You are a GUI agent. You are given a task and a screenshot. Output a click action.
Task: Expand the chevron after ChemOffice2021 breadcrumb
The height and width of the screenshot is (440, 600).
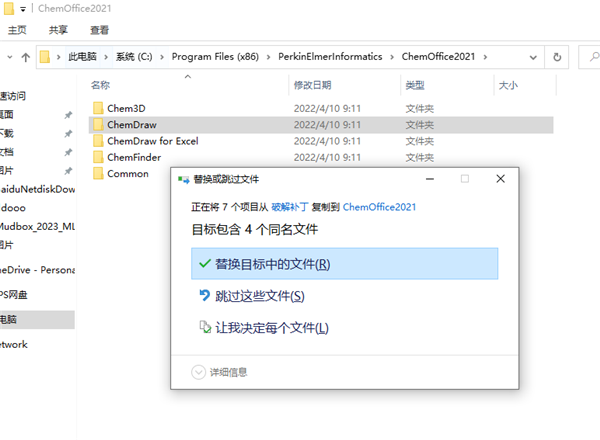pos(486,57)
